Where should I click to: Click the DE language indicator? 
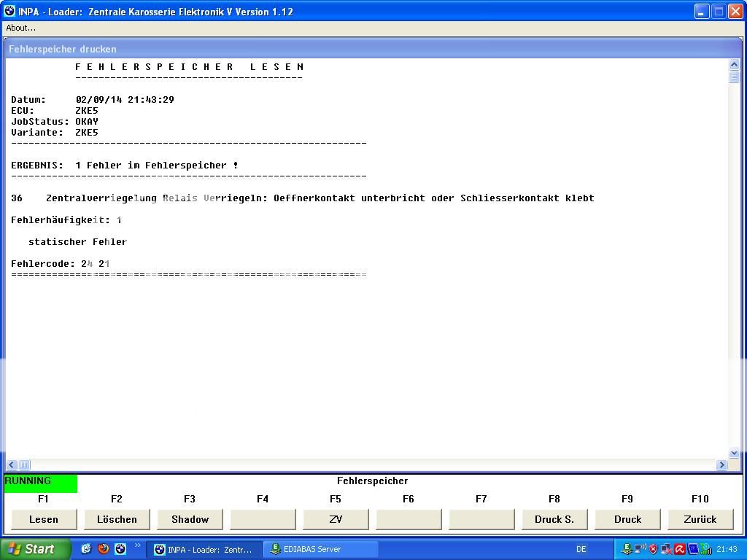[x=581, y=549]
